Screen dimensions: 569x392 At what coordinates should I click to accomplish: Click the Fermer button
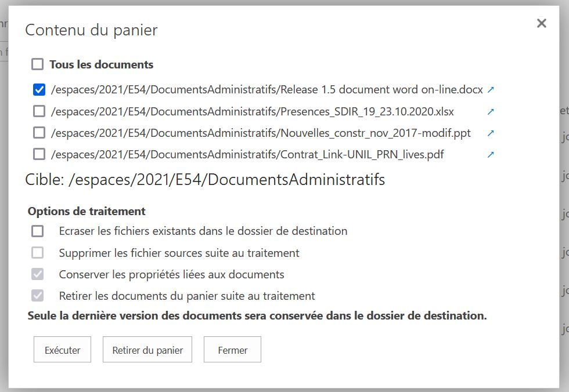[232, 350]
